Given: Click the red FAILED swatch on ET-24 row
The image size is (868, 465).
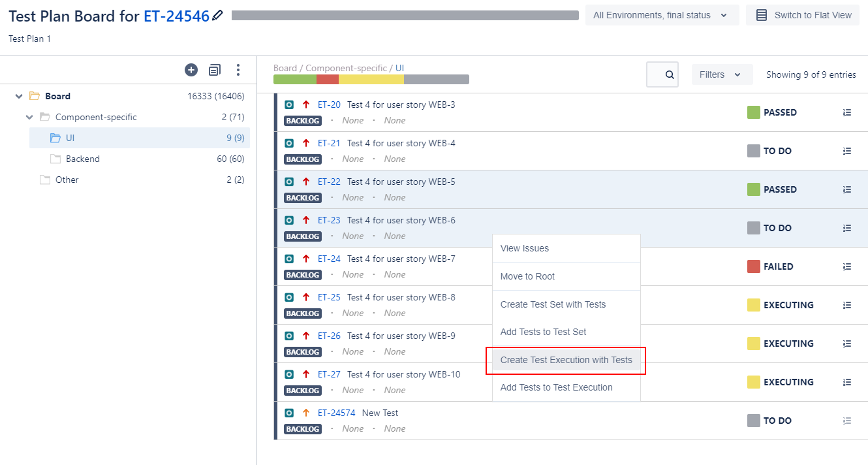Looking at the screenshot, I should pyautogui.click(x=754, y=266).
